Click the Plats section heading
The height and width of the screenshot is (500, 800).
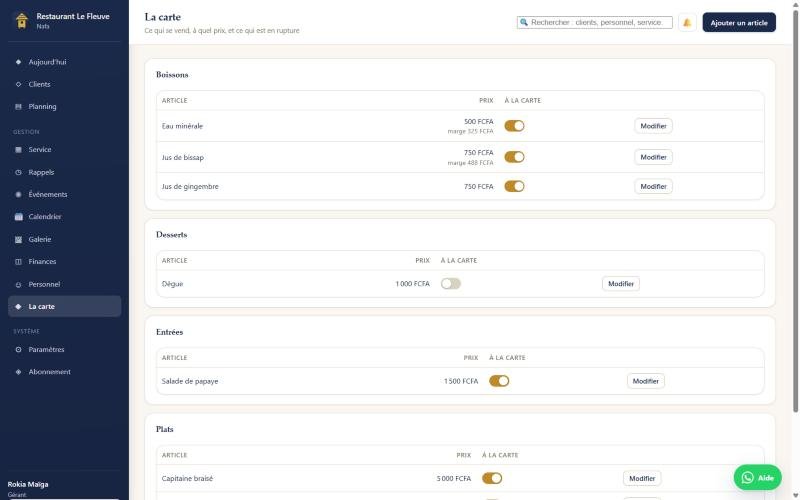(164, 429)
